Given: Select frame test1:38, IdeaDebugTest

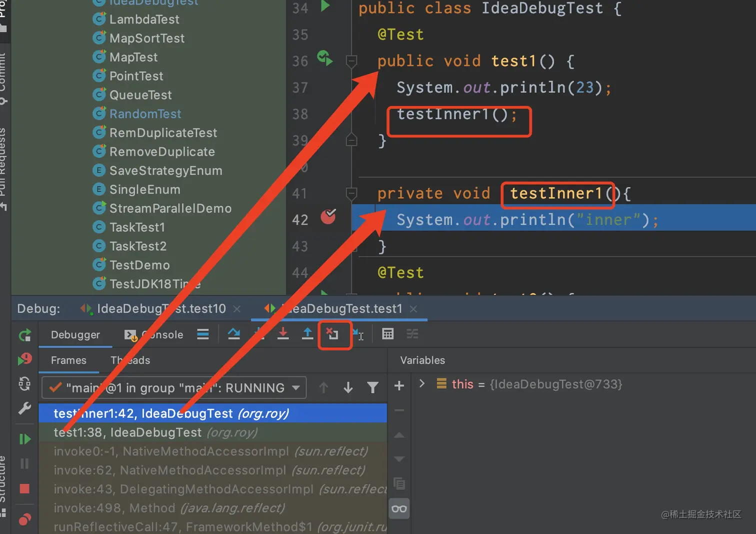Looking at the screenshot, I should pos(213,432).
